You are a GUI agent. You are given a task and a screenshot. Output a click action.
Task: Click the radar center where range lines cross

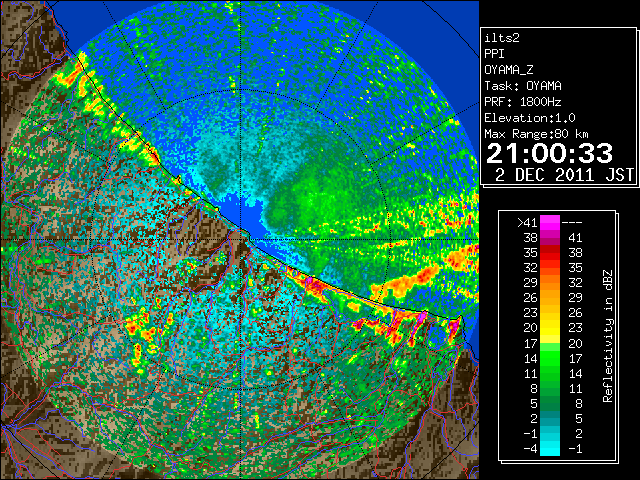tap(241, 240)
